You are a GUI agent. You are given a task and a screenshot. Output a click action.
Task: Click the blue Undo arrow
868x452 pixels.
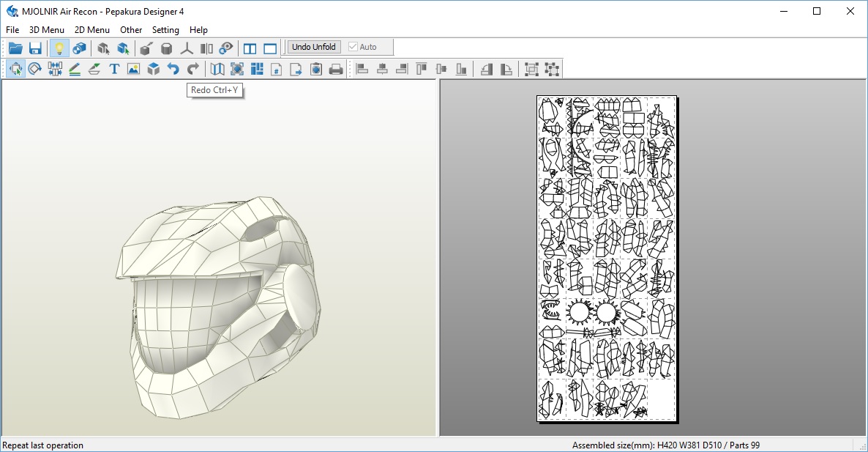pyautogui.click(x=173, y=69)
